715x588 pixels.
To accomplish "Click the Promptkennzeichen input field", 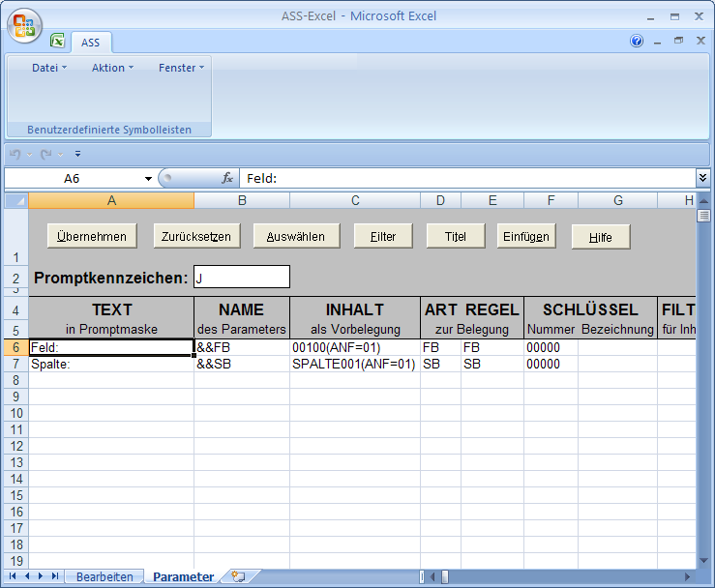I will click(x=241, y=278).
